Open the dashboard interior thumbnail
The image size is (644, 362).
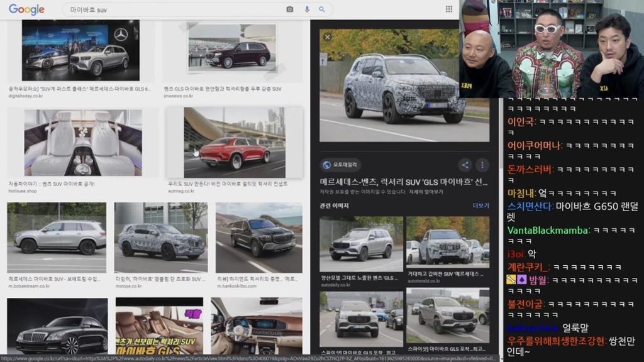pos(257,326)
